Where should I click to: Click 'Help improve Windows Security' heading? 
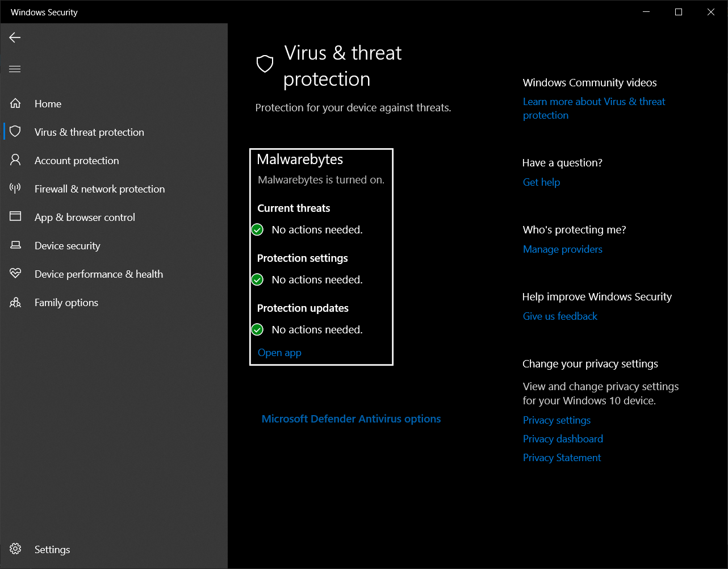tap(597, 297)
